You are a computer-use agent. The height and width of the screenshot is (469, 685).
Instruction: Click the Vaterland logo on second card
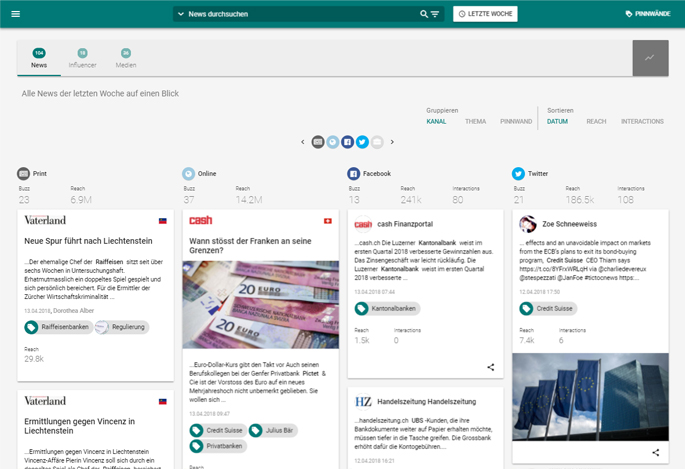(x=45, y=401)
